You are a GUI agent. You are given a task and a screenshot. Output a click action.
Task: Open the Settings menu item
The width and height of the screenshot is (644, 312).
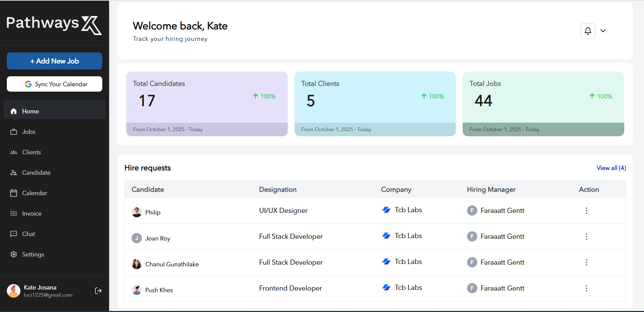click(55, 254)
